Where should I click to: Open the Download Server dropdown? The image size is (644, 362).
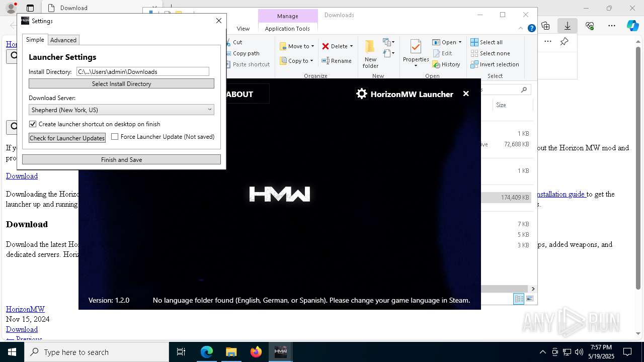(121, 110)
